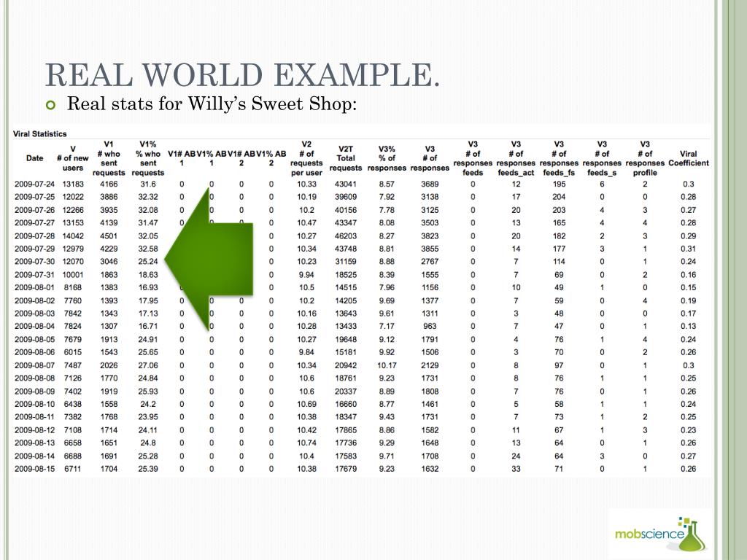Click the percent value 16.71

click(x=148, y=326)
